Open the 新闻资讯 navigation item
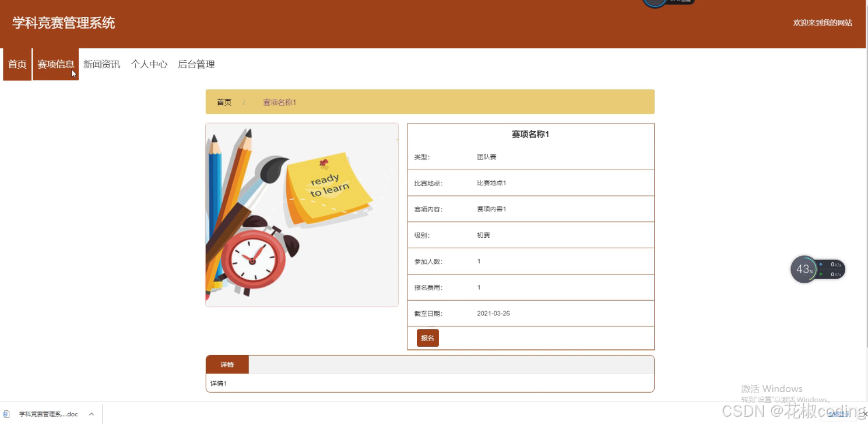This screenshot has height=426, width=868. click(101, 64)
